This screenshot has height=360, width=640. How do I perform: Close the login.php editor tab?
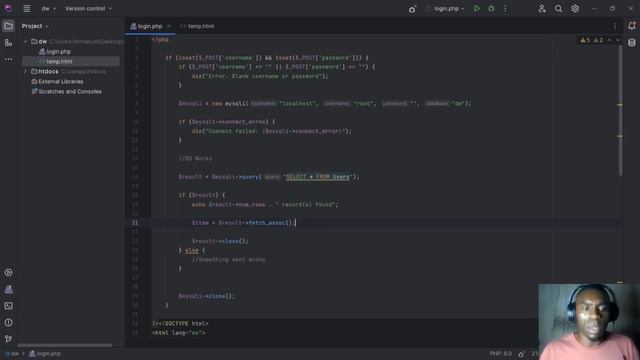169,26
